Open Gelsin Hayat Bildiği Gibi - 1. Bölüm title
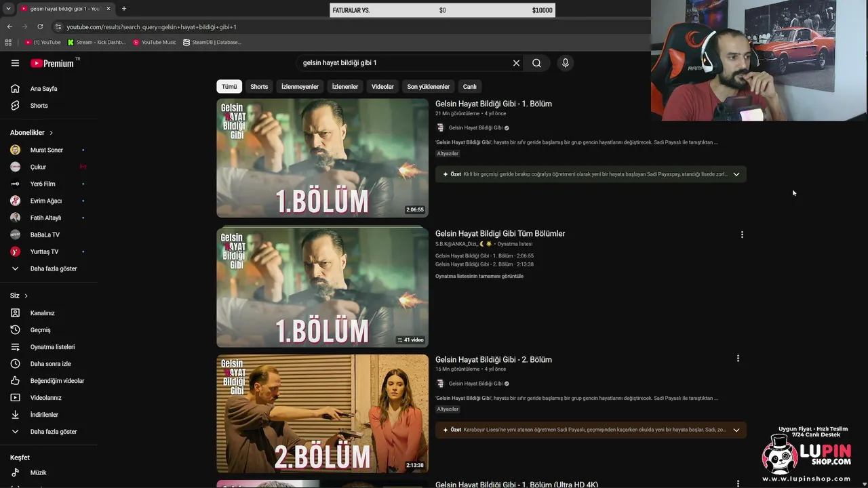Screen dimensions: 868x488 click(x=494, y=104)
